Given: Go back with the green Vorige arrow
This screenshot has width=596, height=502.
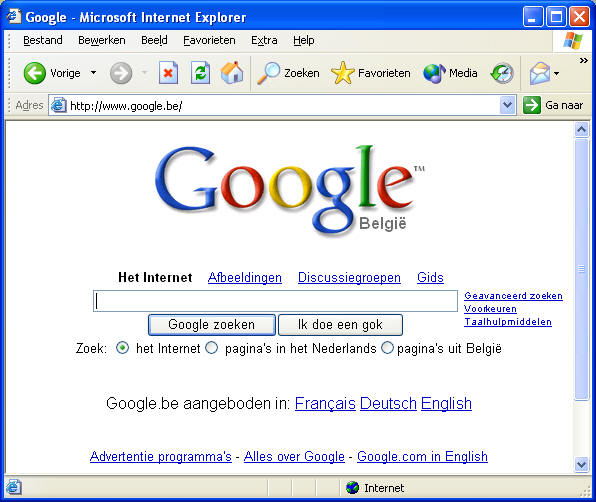Looking at the screenshot, I should pos(35,73).
